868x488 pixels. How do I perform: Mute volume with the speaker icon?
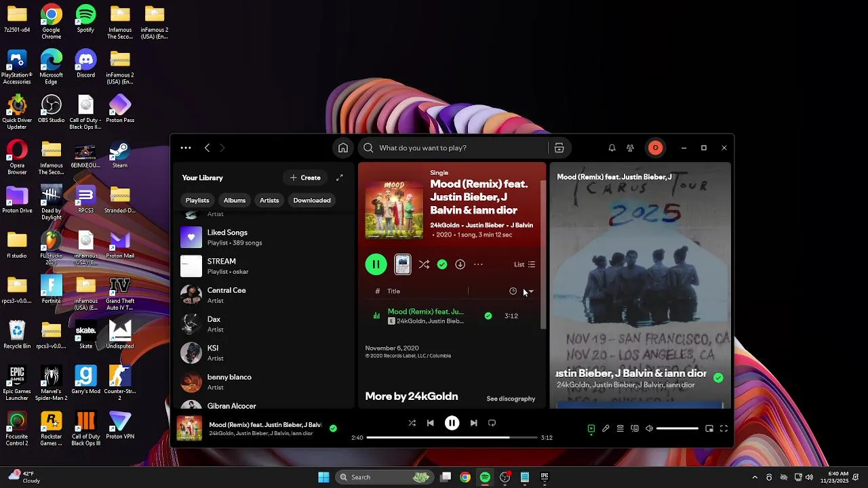[x=649, y=428]
